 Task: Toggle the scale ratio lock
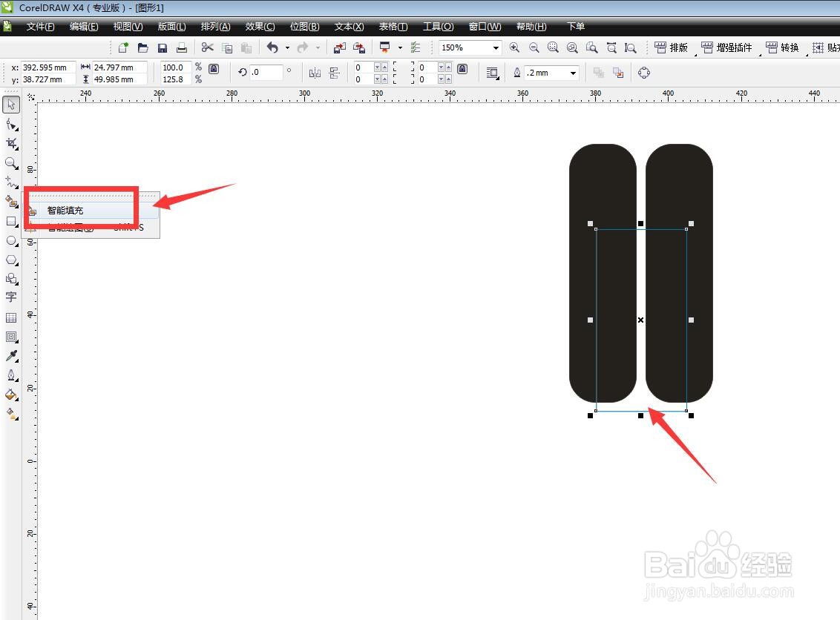tap(214, 68)
